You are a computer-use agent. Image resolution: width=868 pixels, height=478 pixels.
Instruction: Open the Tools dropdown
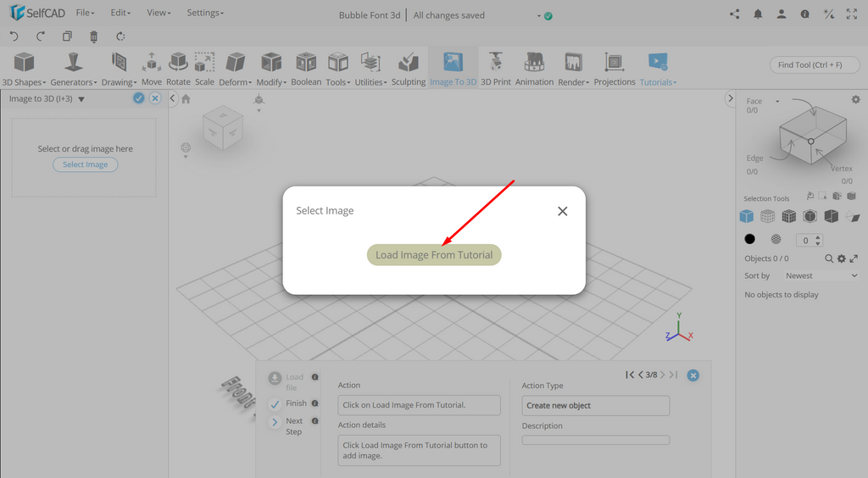click(x=337, y=69)
